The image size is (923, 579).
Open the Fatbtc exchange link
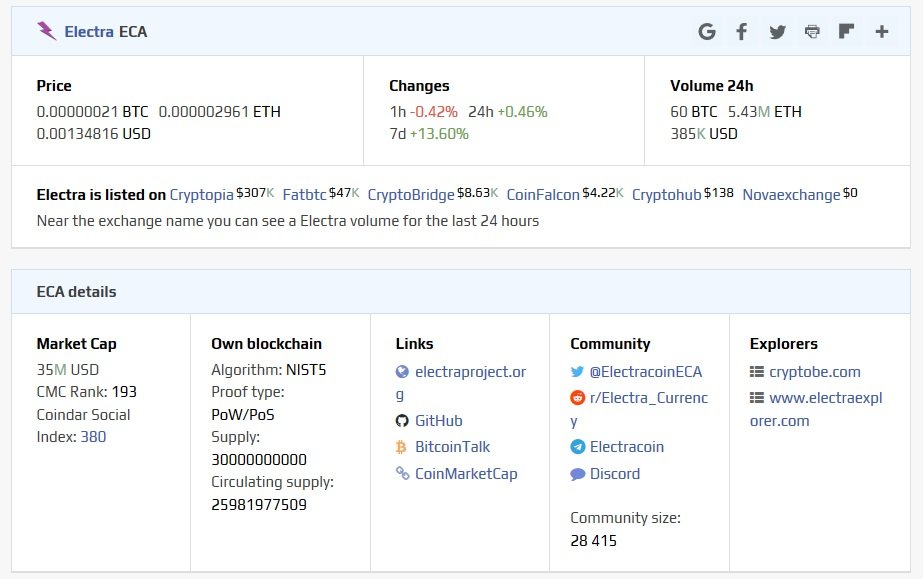coord(304,195)
